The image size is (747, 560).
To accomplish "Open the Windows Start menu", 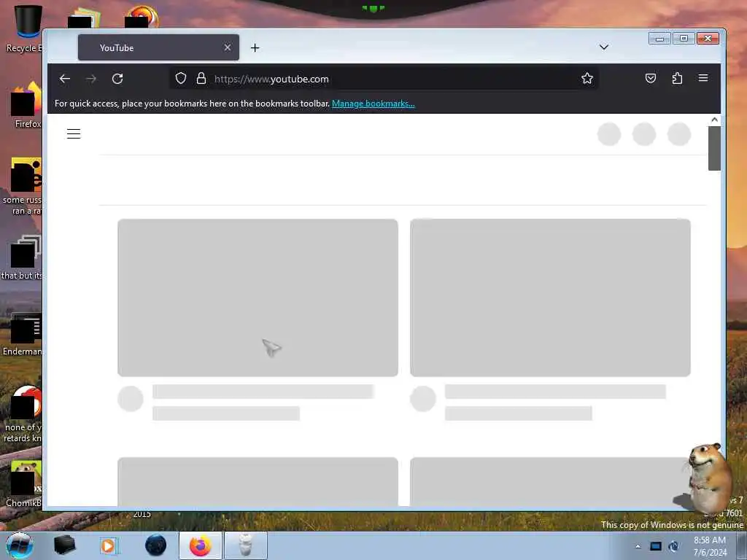I will point(20,545).
